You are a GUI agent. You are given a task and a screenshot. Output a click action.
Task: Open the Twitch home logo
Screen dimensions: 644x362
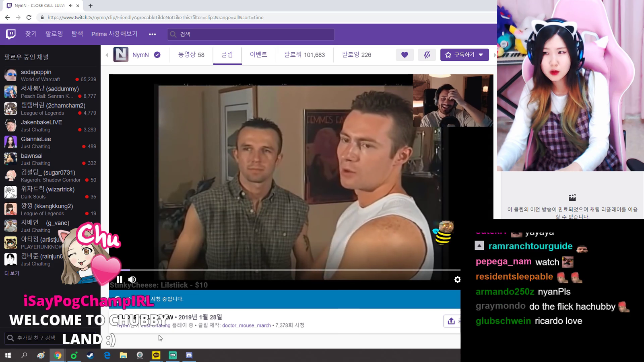11,34
